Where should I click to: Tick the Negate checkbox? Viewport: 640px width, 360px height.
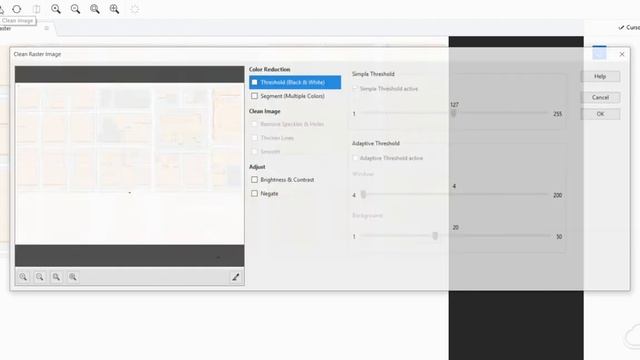254,193
